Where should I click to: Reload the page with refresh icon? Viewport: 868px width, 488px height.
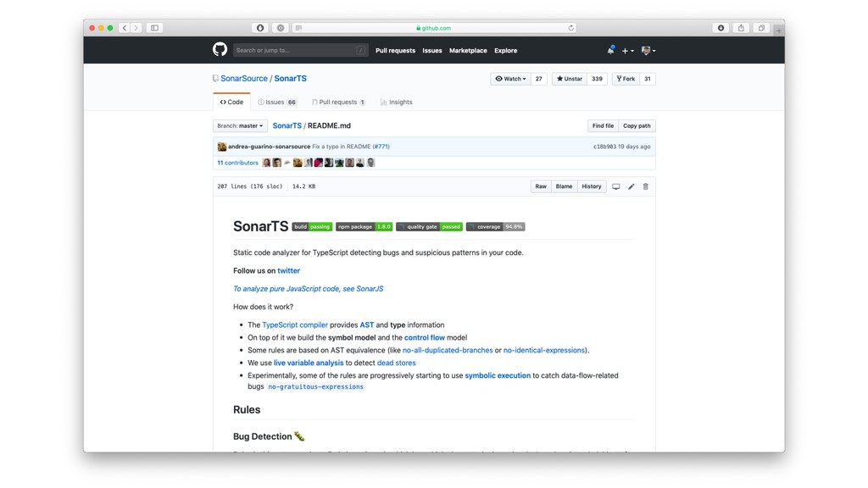pos(570,28)
